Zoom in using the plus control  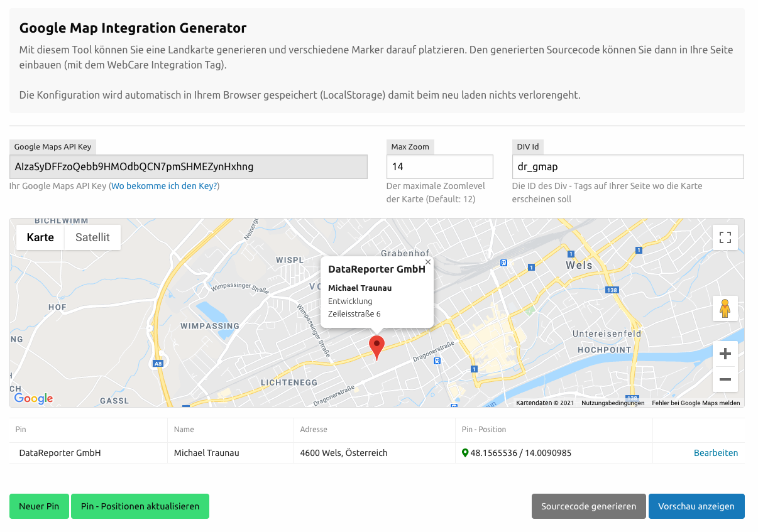click(x=725, y=354)
